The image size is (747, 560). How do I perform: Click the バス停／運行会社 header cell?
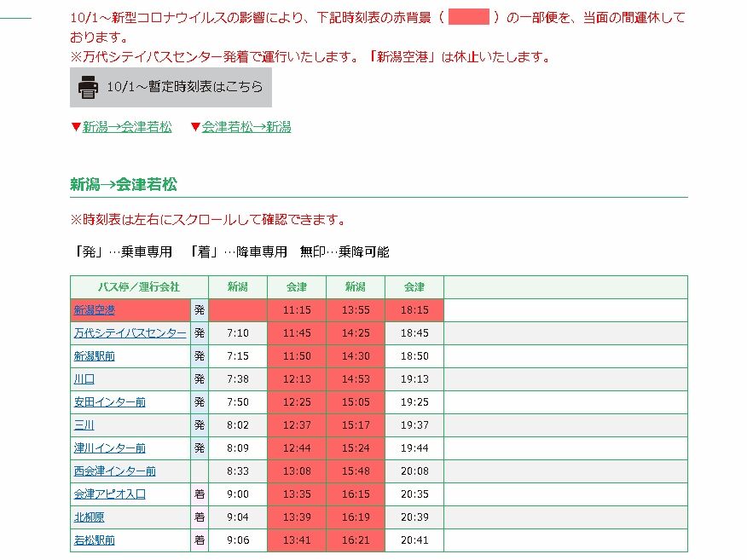click(x=139, y=287)
